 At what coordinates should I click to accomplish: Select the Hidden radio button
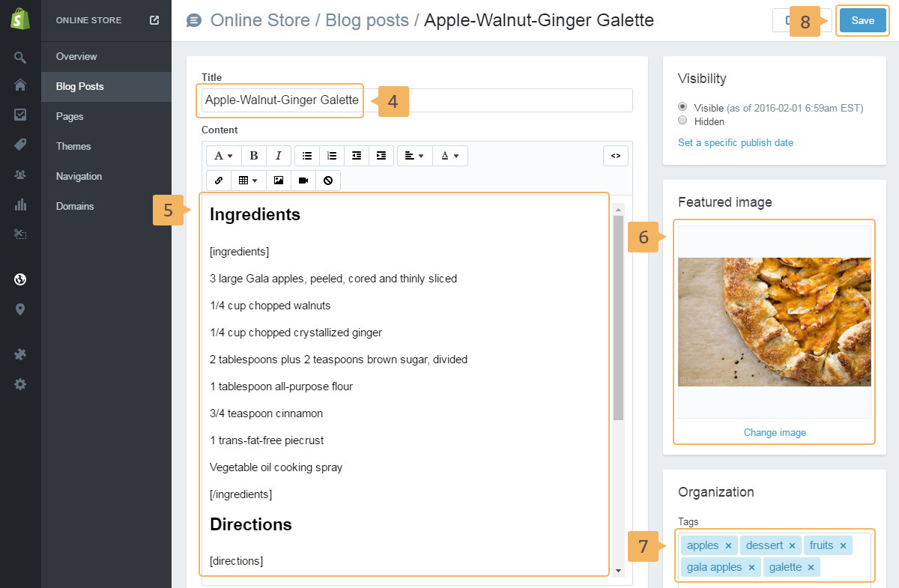[682, 121]
